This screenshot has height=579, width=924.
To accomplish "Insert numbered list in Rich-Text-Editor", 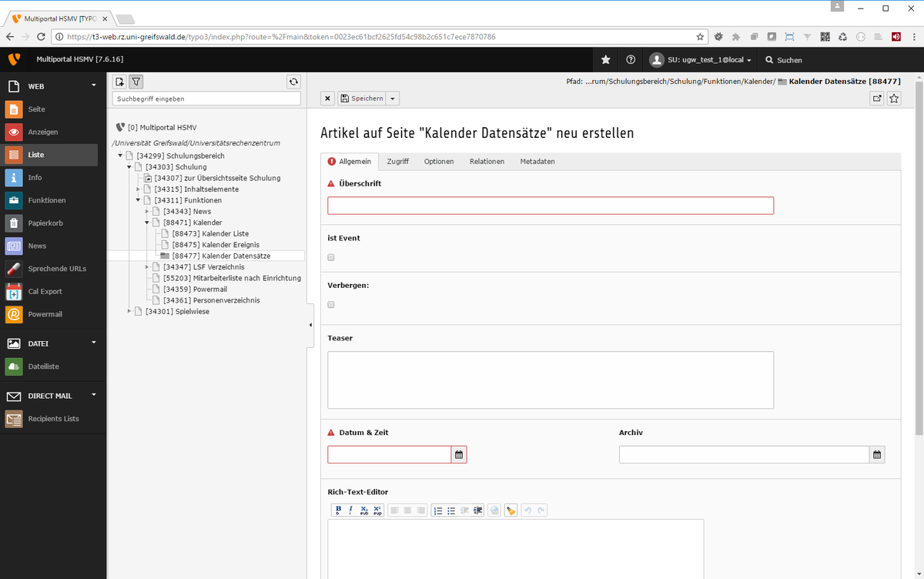I will (438, 510).
